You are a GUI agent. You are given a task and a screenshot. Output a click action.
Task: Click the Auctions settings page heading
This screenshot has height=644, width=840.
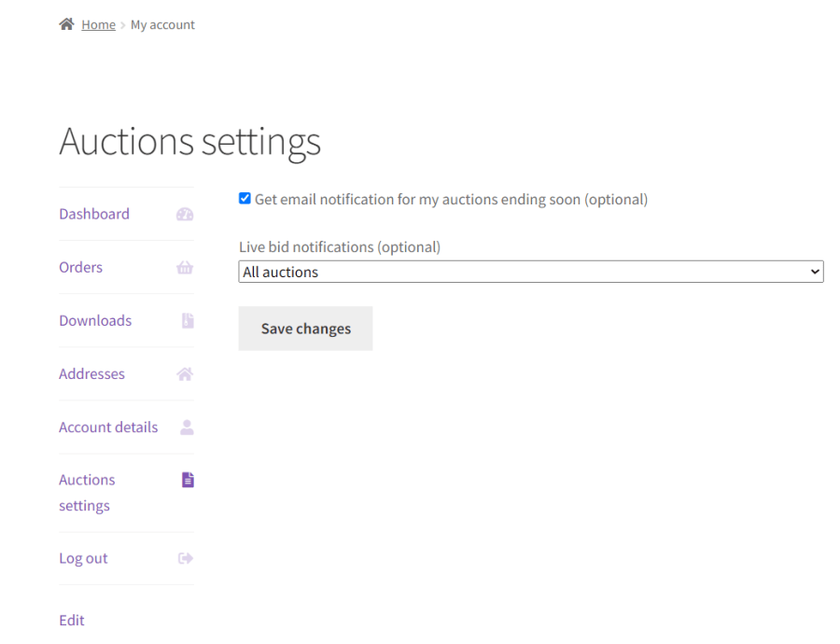pos(189,142)
